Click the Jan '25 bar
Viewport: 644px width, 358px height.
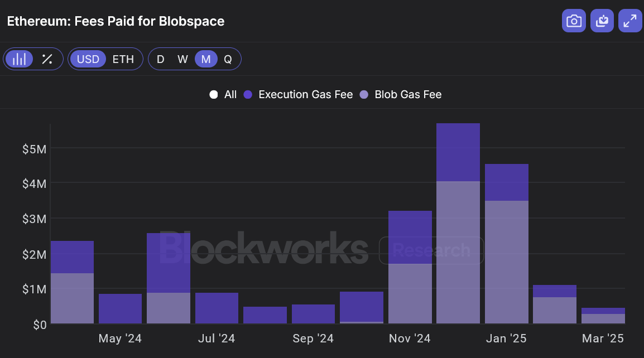[506, 245]
